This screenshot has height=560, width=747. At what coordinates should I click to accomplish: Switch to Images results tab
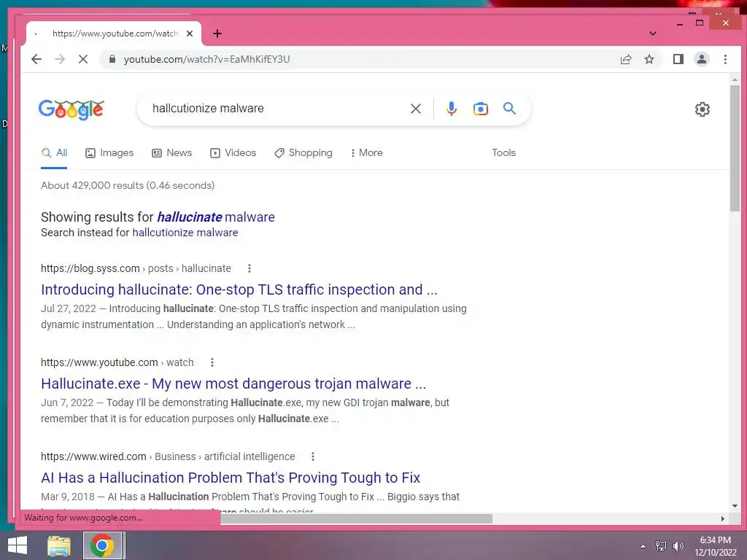(109, 153)
